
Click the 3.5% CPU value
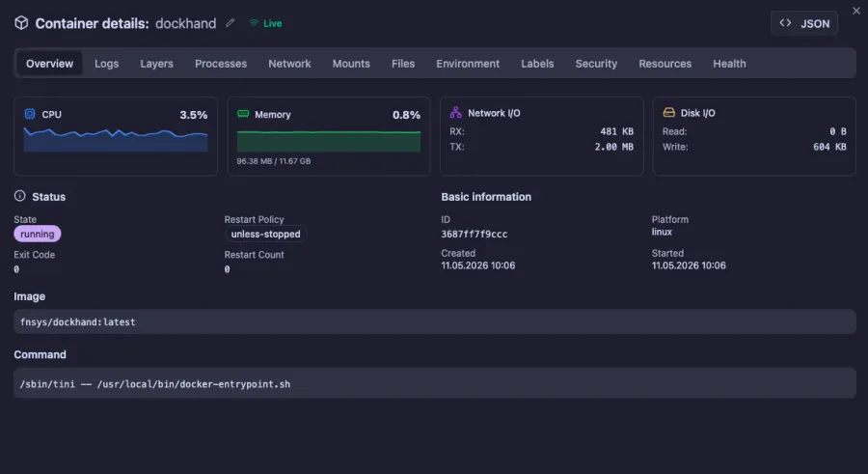[x=193, y=115]
